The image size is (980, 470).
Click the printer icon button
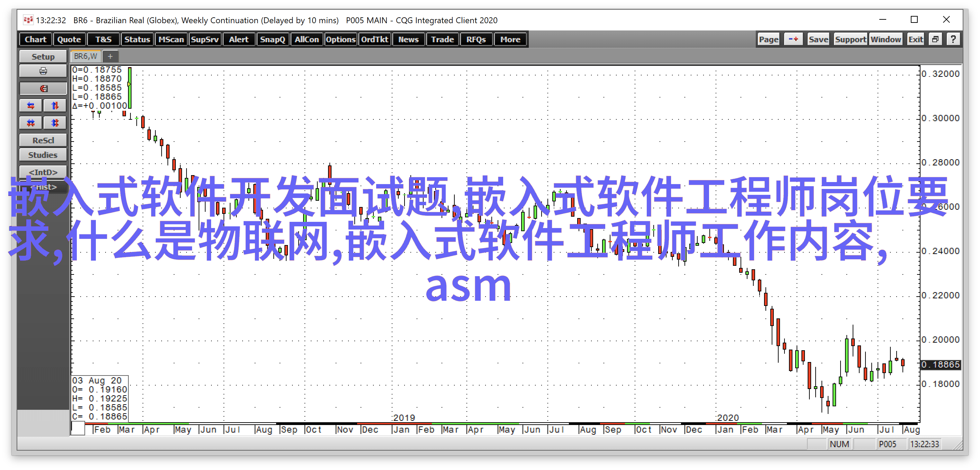[43, 71]
